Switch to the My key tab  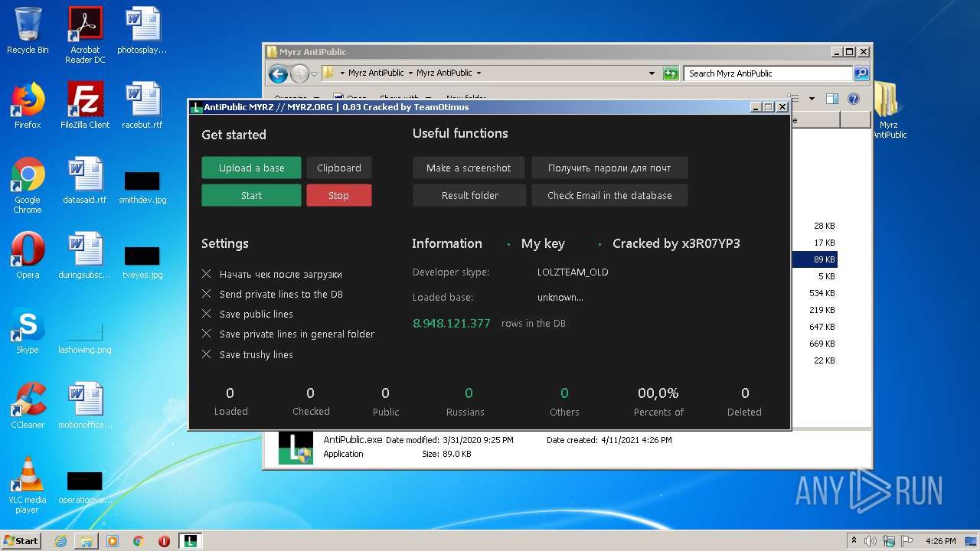(543, 243)
